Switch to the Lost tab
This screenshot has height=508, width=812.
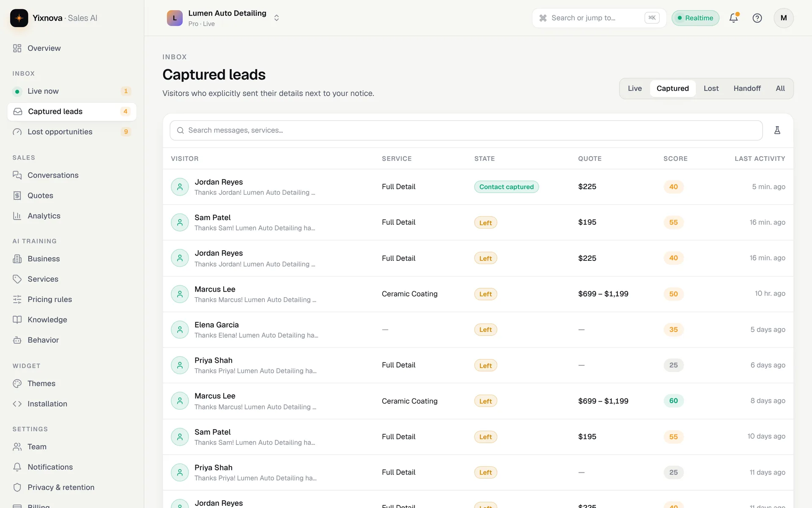coord(711,88)
